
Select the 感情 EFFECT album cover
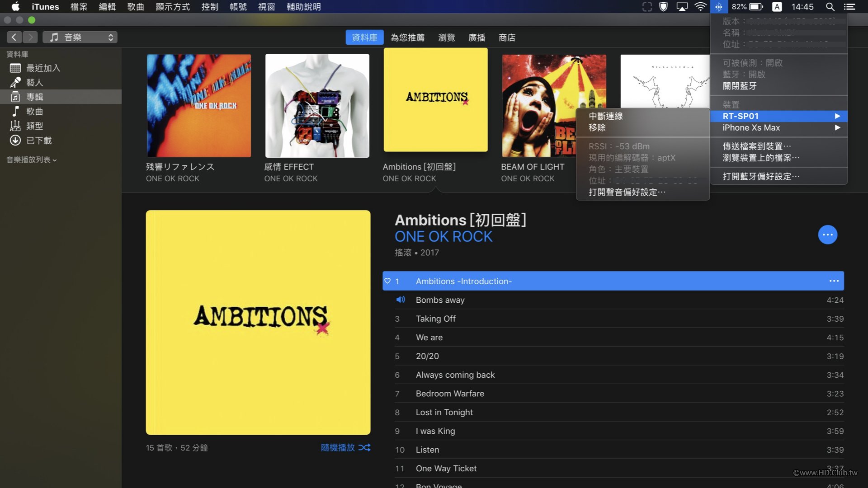pyautogui.click(x=317, y=106)
